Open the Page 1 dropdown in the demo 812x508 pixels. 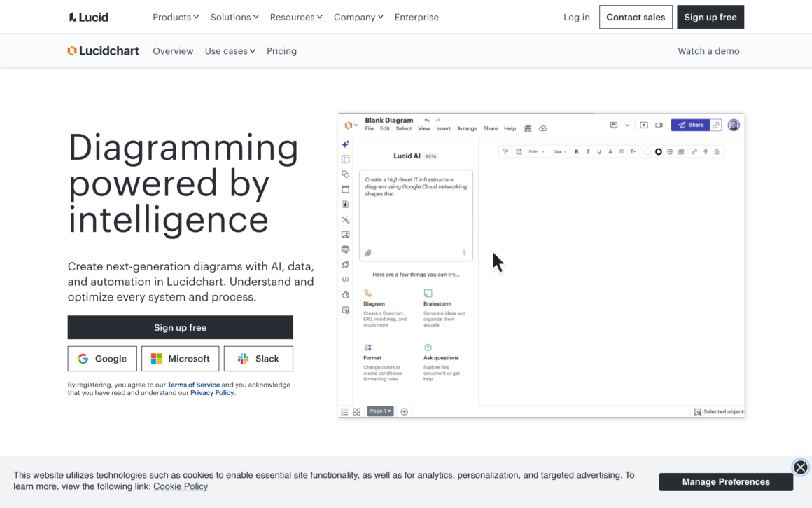coord(381,411)
